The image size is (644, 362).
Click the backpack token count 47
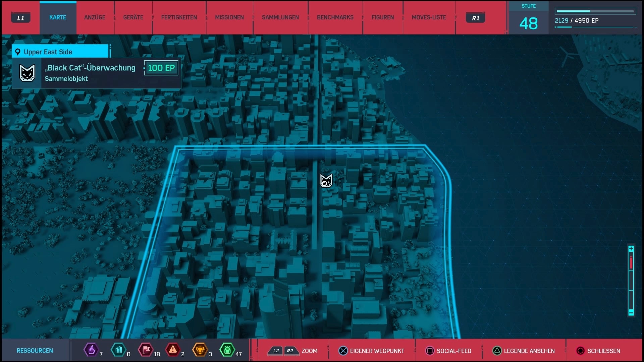[x=238, y=354]
